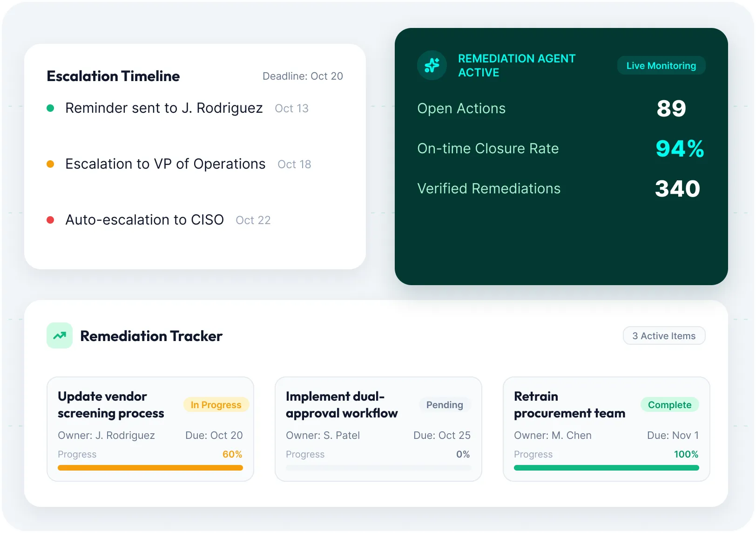Click the 60% progress percentage
Screen dimensions: 756x533
pyautogui.click(x=232, y=454)
